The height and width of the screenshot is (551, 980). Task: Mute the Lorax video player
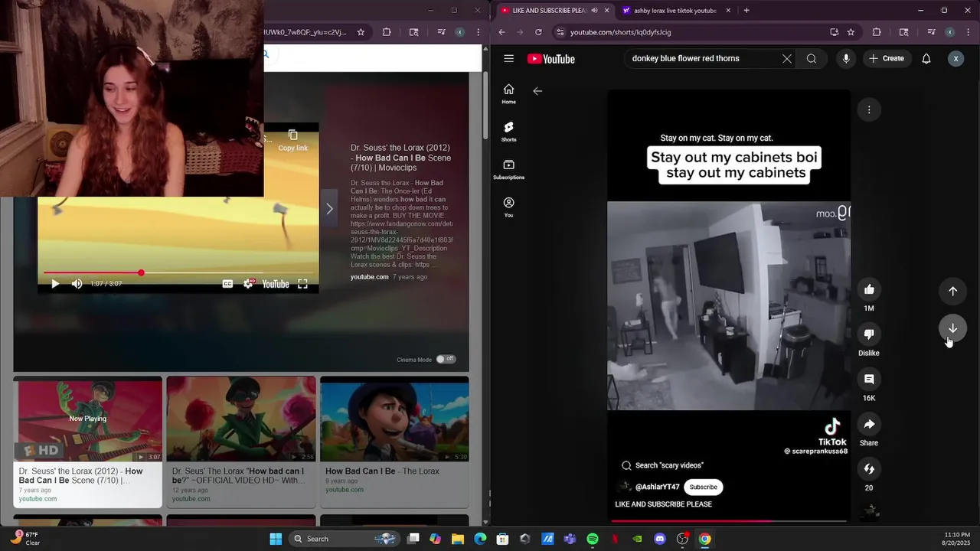[77, 284]
